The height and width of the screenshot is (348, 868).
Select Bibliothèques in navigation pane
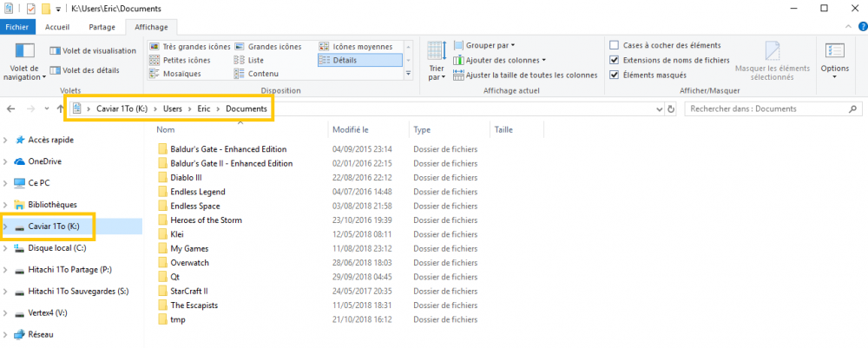pos(52,205)
